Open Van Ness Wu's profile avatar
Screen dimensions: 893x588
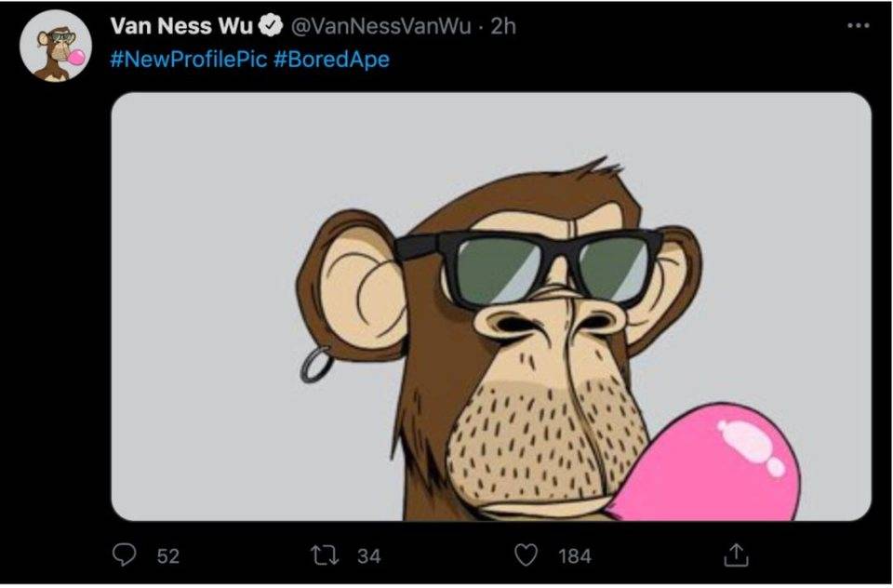[56, 47]
